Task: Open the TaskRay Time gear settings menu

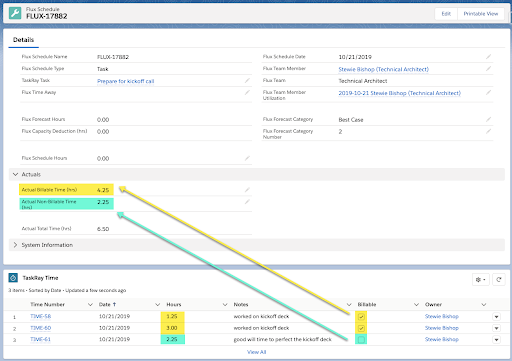Action: pos(480,280)
